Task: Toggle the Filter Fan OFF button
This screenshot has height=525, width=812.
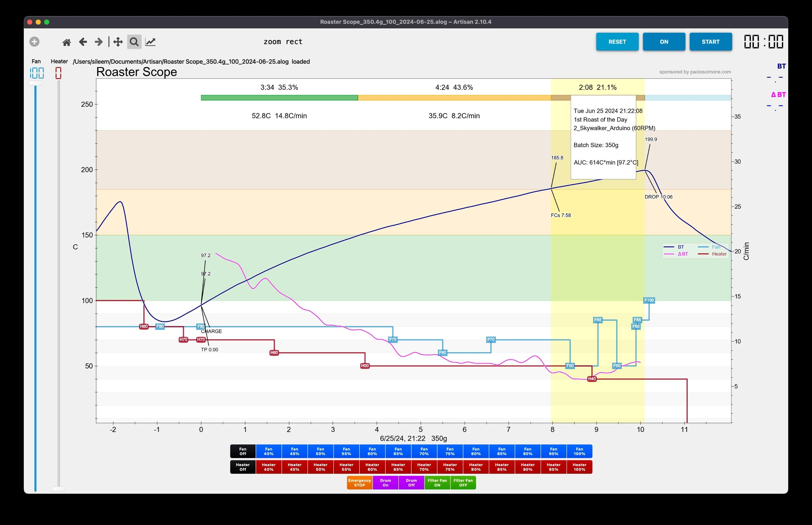Action: 463,483
